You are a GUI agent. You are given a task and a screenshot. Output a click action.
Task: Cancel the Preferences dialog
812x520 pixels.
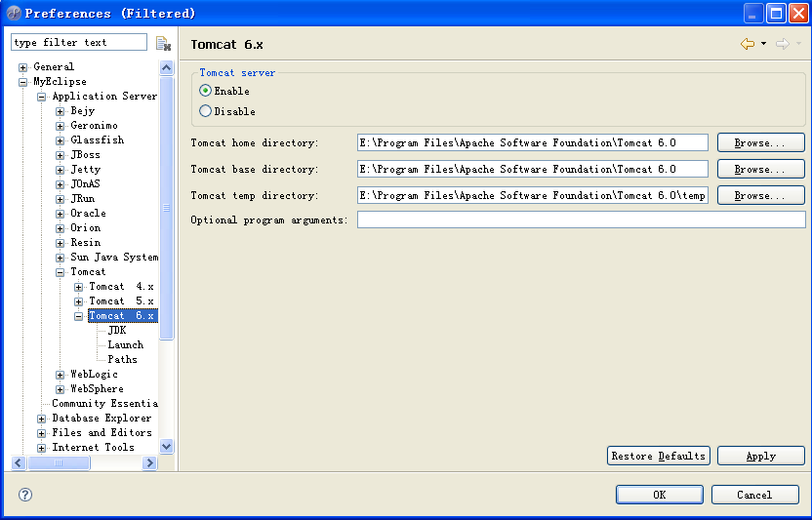[754, 495]
